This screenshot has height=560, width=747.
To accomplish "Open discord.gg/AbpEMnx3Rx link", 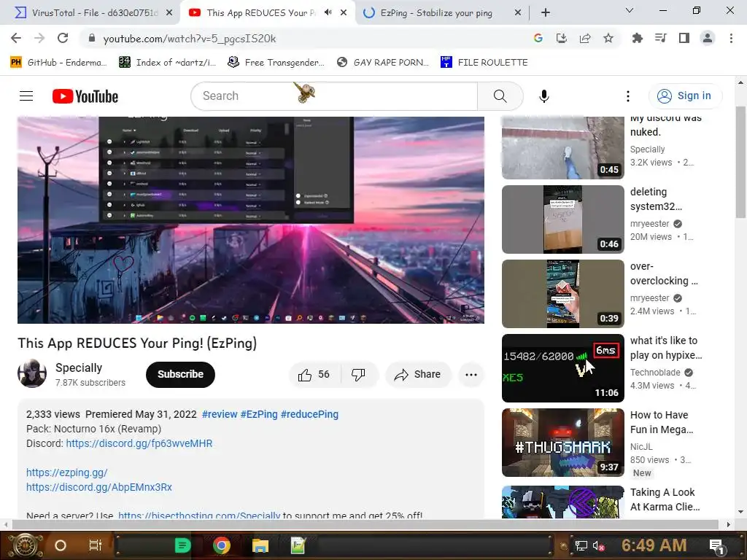I will 99,488.
